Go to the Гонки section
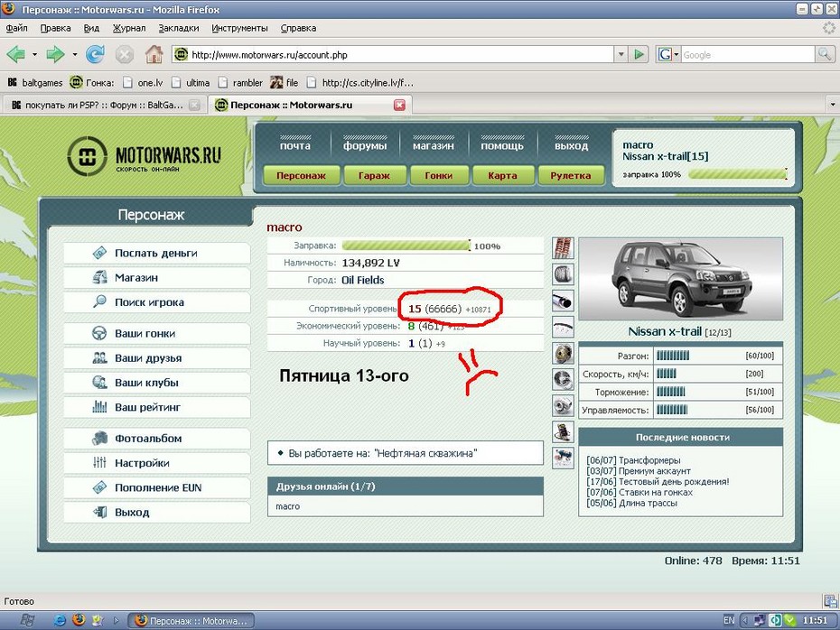Screen dimensions: 840x630 point(439,175)
